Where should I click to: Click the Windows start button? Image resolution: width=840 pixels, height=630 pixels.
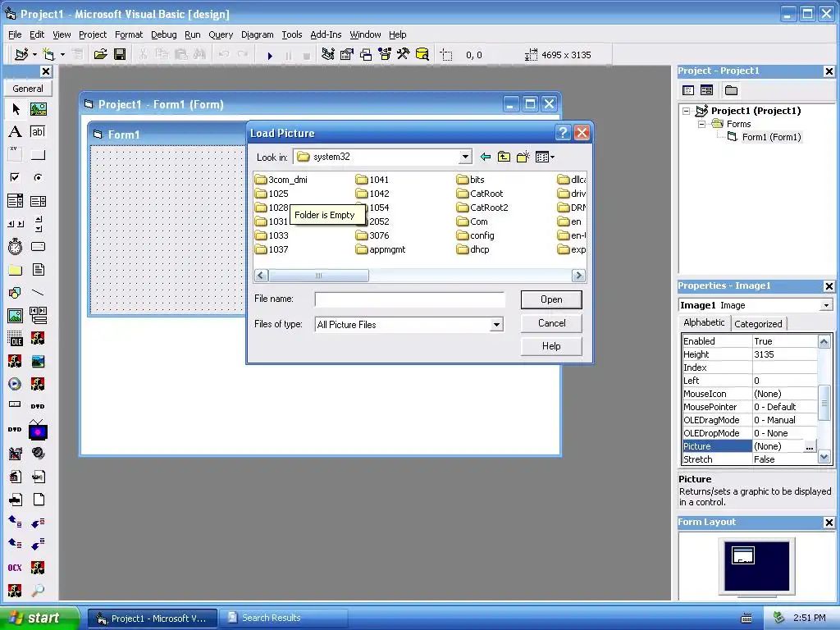click(39, 618)
